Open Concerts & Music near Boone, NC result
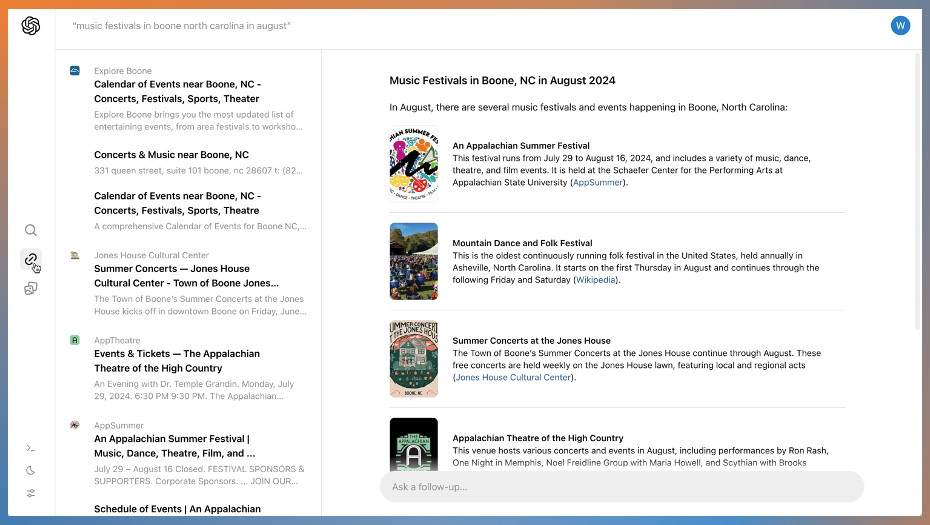This screenshot has height=525, width=930. [x=171, y=155]
